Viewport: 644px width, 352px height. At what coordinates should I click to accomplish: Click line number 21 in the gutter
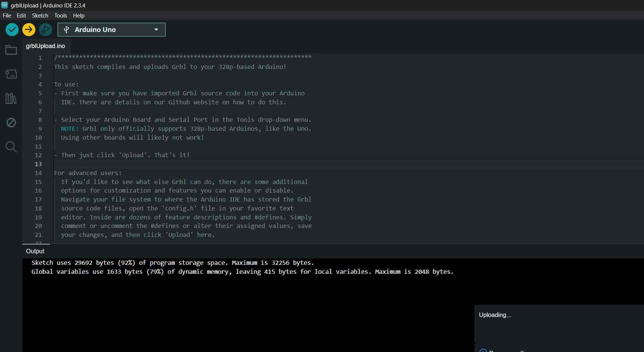(x=38, y=235)
